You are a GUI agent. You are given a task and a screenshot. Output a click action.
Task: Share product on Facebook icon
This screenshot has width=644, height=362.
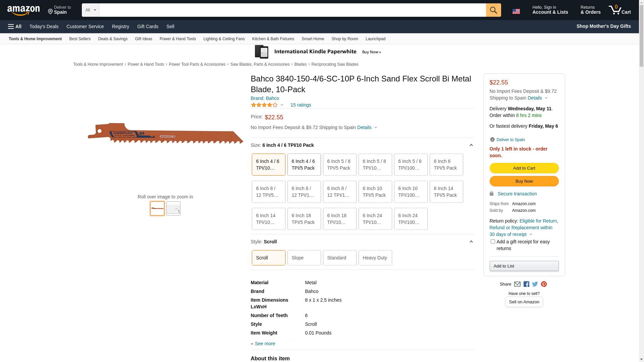tap(526, 284)
